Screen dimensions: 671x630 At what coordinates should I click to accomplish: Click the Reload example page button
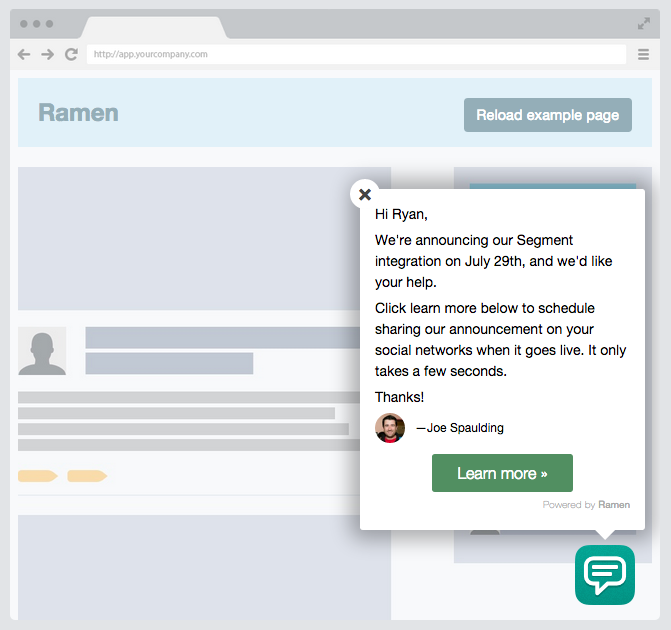(548, 115)
